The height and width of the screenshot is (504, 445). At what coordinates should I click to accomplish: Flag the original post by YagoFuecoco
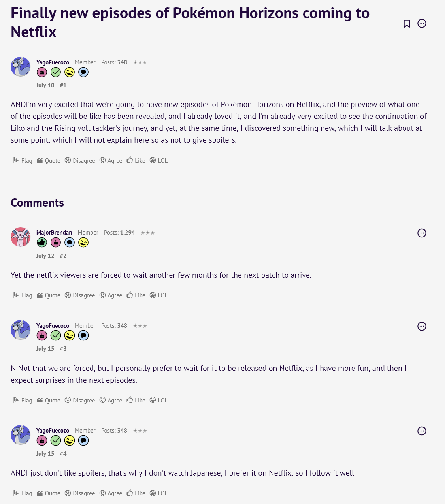23,160
